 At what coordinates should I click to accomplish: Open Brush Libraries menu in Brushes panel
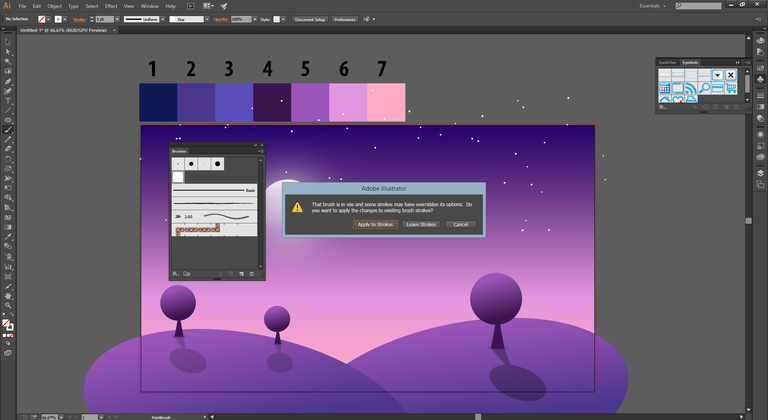pyautogui.click(x=175, y=274)
